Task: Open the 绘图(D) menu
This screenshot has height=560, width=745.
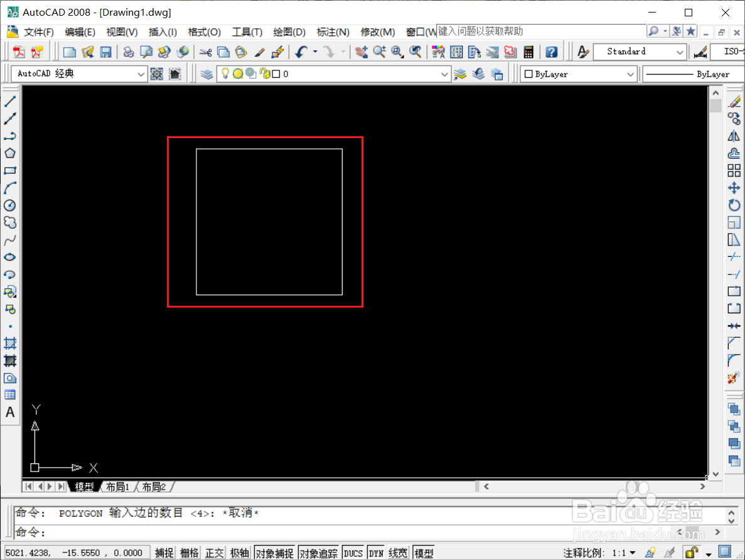Action: pyautogui.click(x=289, y=32)
